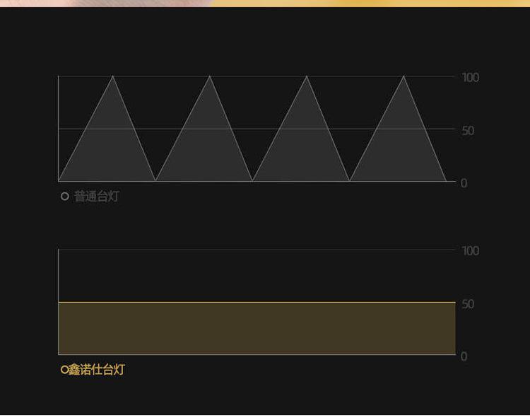Click the gold circle marker beside 鑫诺仕台灯
The width and height of the screenshot is (530, 420).
point(64,370)
